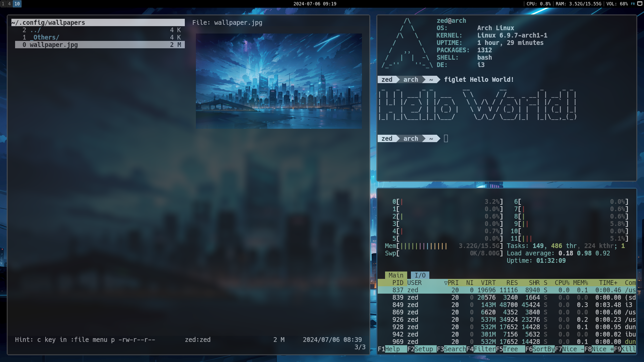
Task: Click F7 Nice minus to lower niceness
Action: 570,349
